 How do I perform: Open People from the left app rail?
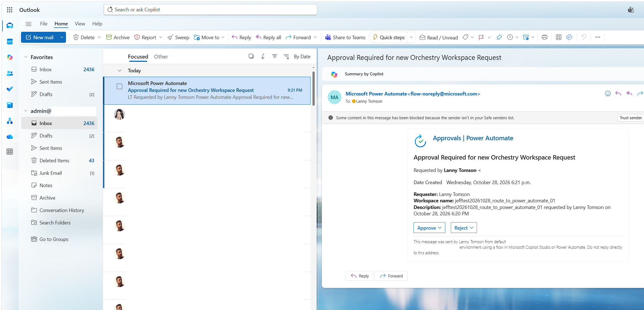tap(10, 73)
